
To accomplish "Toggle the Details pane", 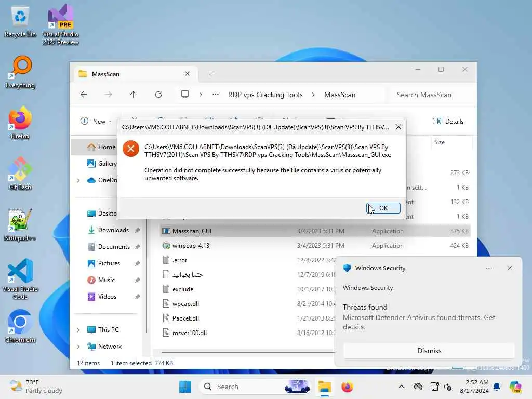I will [448, 121].
